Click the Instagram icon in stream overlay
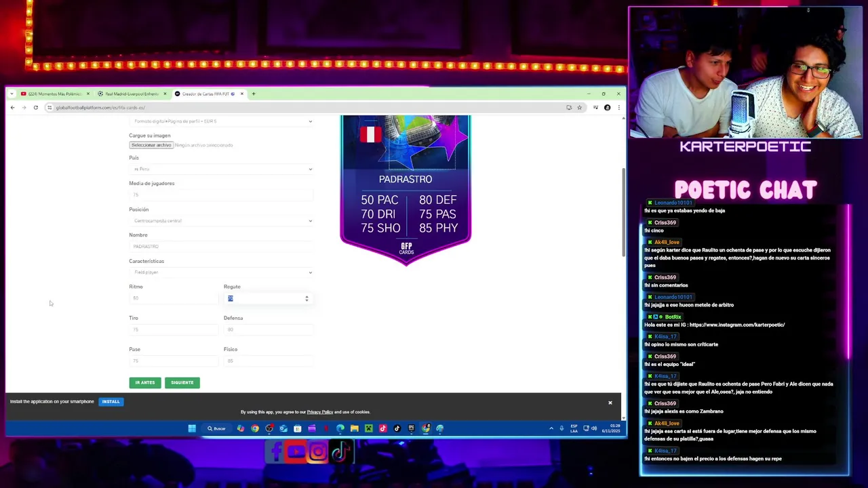868x488 pixels. pyautogui.click(x=317, y=452)
